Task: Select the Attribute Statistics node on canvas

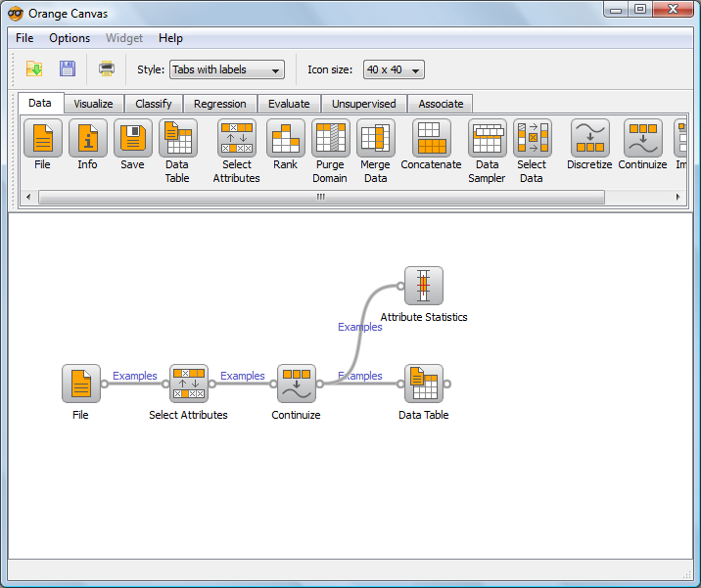Action: pyautogui.click(x=424, y=286)
